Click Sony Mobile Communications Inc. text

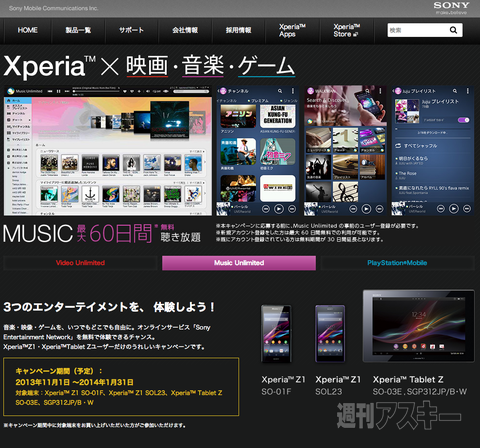(53, 8)
